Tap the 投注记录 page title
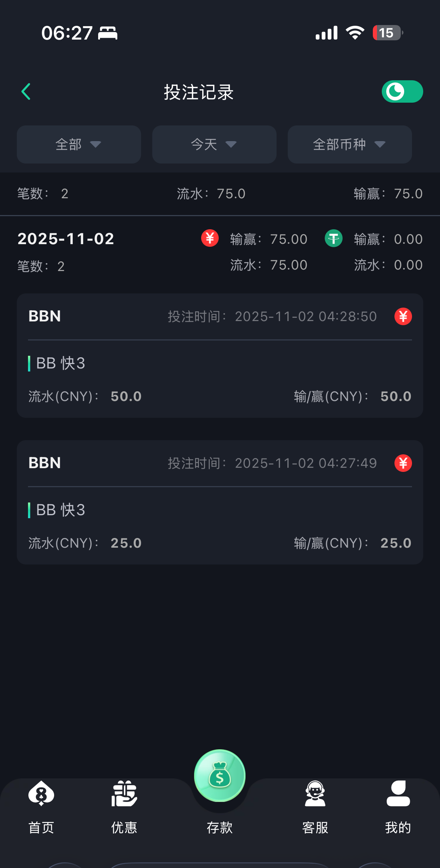This screenshot has height=868, width=440. 199,92
